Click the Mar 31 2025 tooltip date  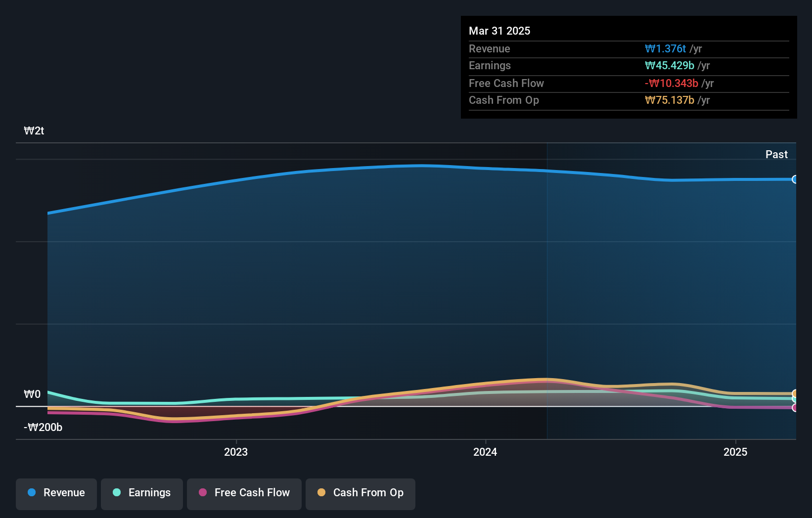click(x=499, y=31)
